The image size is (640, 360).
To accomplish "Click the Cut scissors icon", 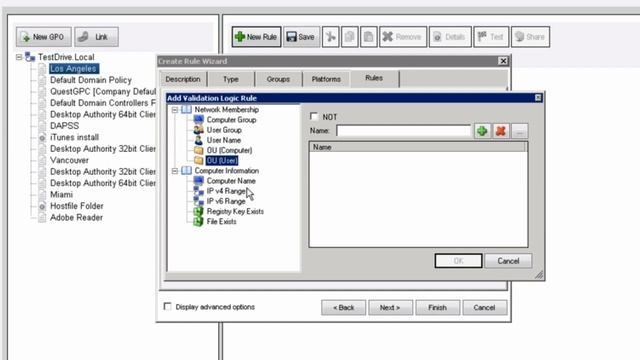I will click(x=331, y=37).
